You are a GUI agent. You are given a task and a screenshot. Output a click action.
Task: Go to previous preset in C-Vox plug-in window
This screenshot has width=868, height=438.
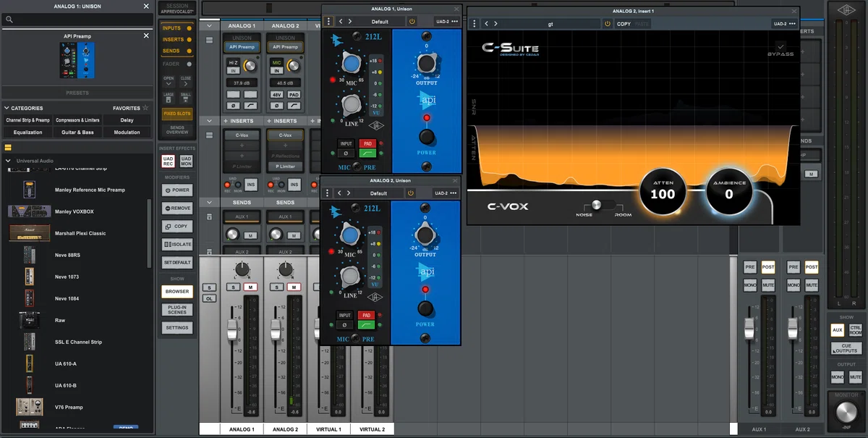coord(486,23)
